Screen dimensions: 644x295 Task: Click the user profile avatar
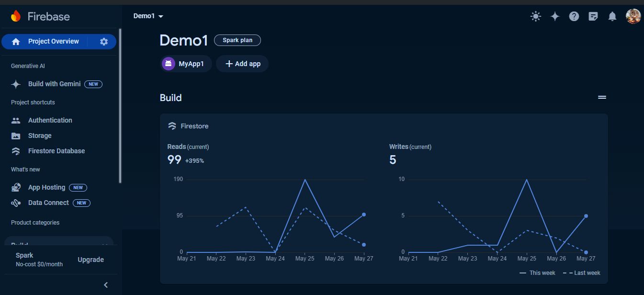point(633,16)
